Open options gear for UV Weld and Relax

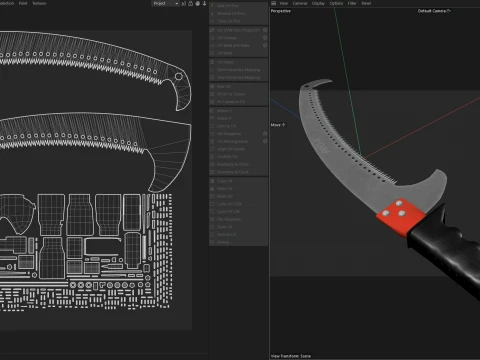(265, 45)
